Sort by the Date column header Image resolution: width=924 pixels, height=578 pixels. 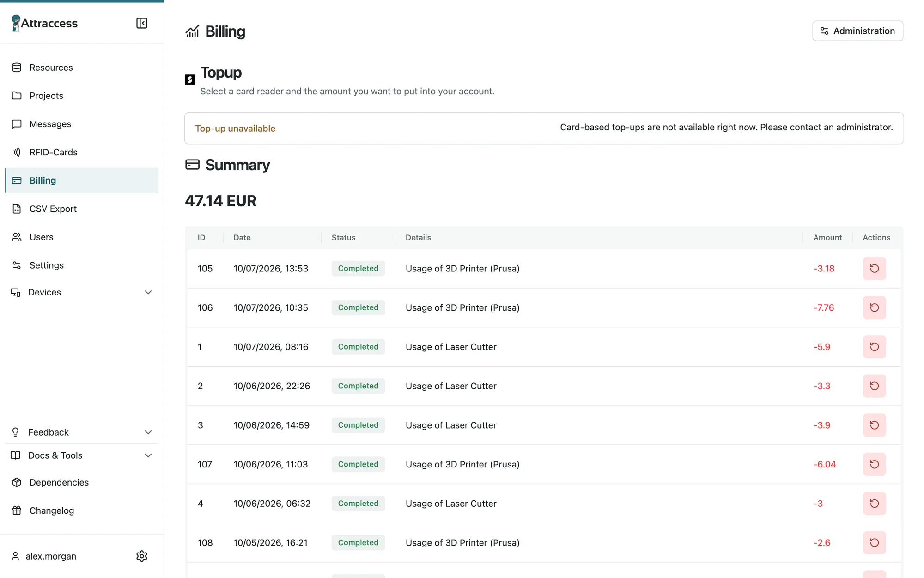[242, 238]
